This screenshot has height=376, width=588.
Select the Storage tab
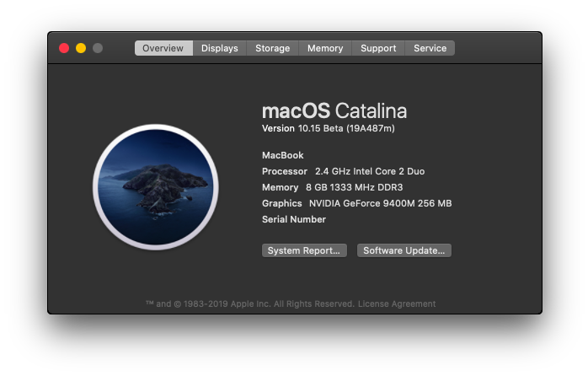pos(273,48)
